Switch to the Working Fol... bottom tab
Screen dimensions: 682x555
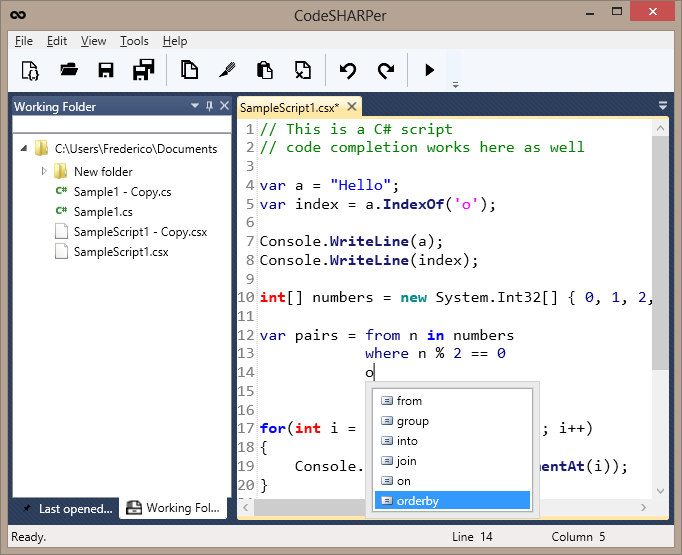[173, 508]
